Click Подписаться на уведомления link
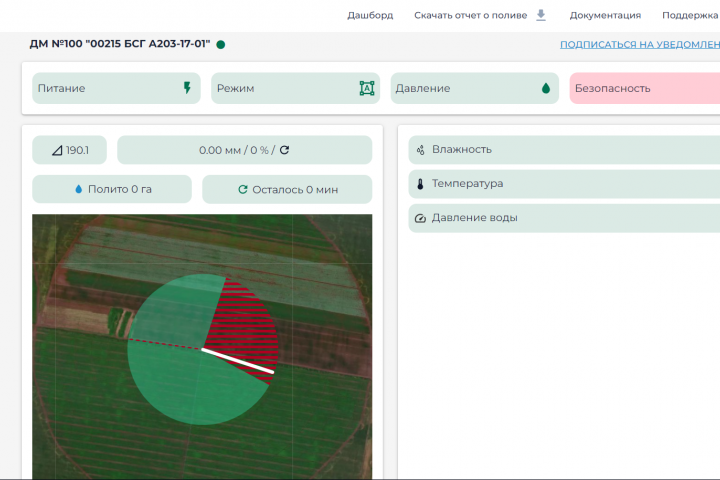 click(x=640, y=45)
